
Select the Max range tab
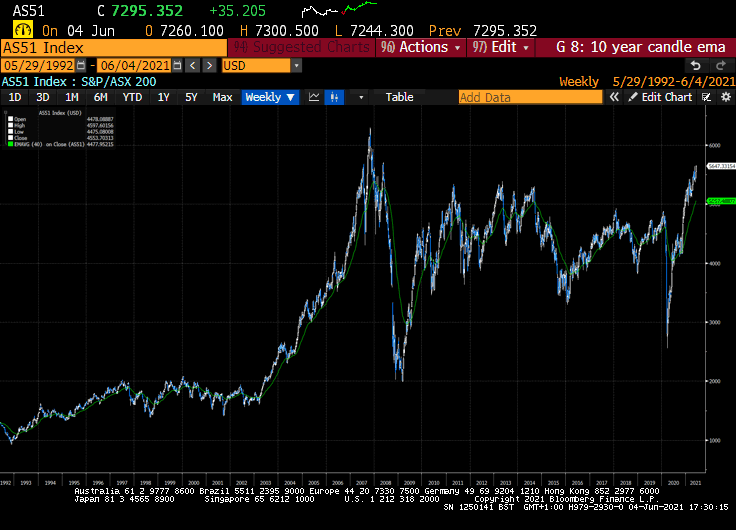pyautogui.click(x=222, y=97)
